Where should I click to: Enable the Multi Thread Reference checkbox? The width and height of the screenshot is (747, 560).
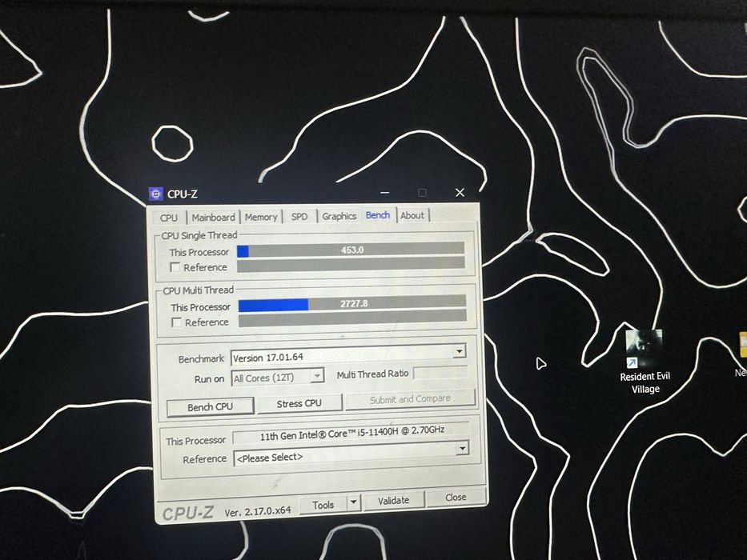[176, 322]
